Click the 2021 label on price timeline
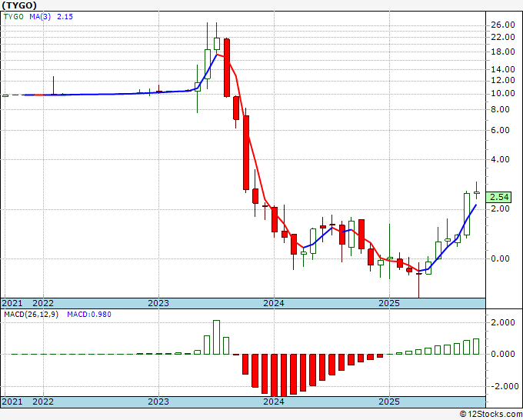Screen dimensions: 523x420 12,304
